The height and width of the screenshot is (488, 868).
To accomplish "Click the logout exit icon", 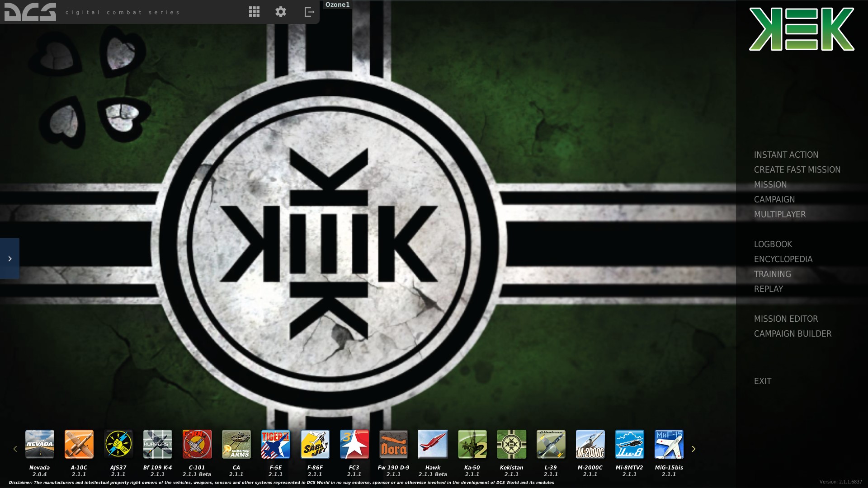I will (x=309, y=12).
